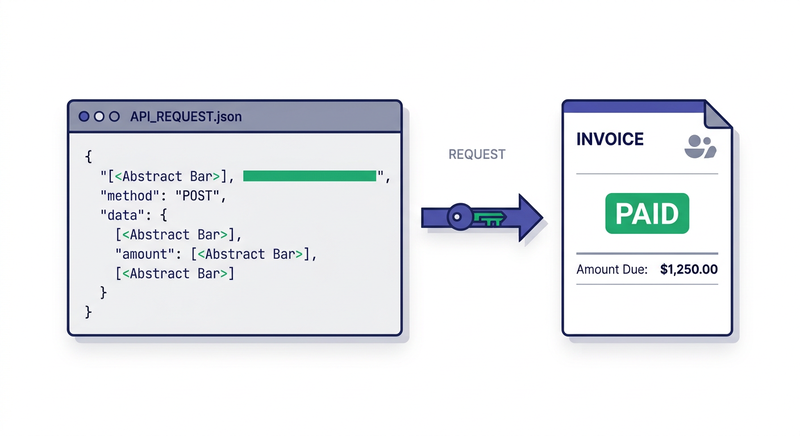Image resolution: width=800 pixels, height=436 pixels.
Task: Click the opening brace on first line
Action: pos(88,157)
